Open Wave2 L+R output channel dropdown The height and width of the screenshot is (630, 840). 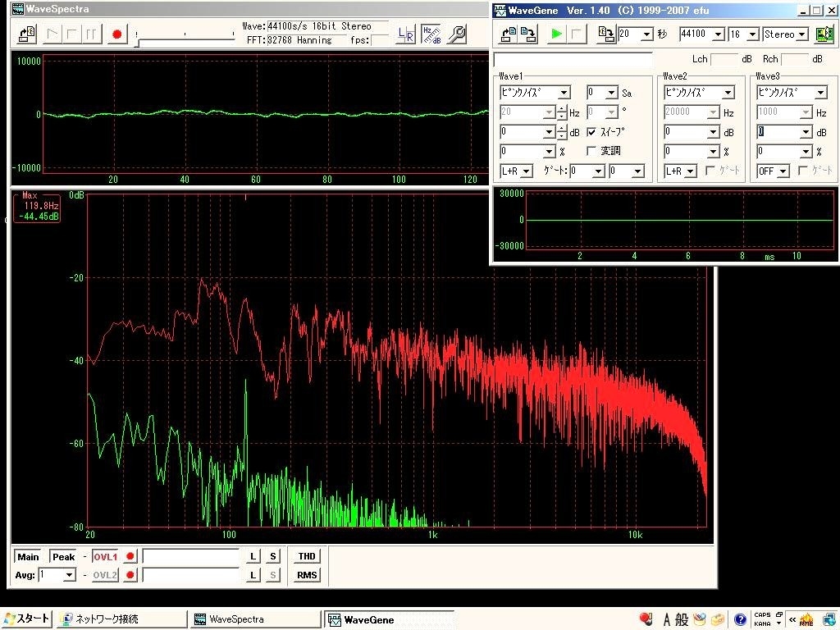(691, 171)
